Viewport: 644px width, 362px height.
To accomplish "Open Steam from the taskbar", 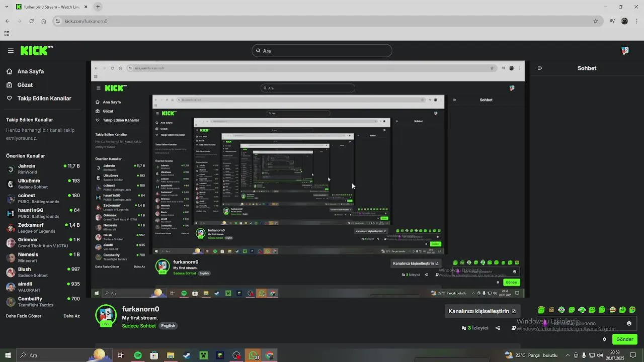I will [x=187, y=355].
